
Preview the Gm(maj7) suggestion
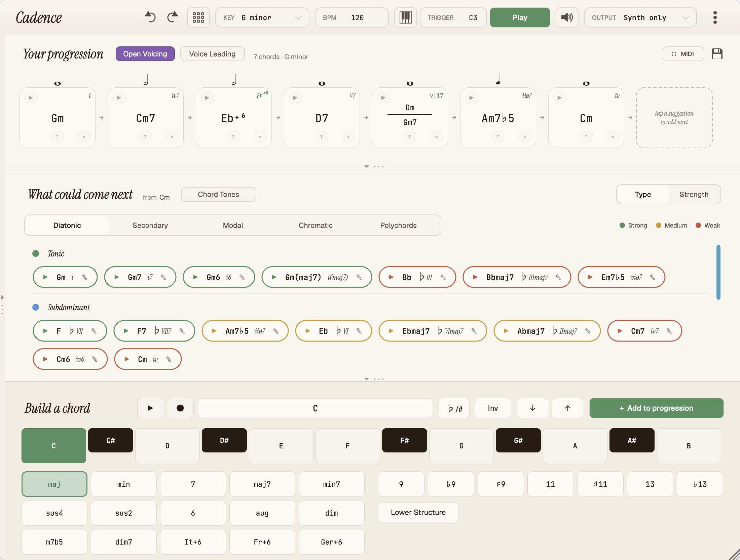[x=274, y=277]
